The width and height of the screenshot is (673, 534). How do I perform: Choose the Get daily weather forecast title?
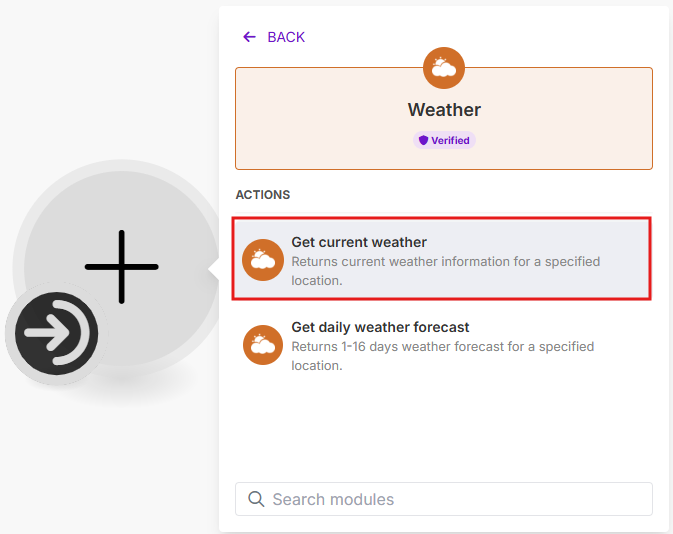pos(380,327)
